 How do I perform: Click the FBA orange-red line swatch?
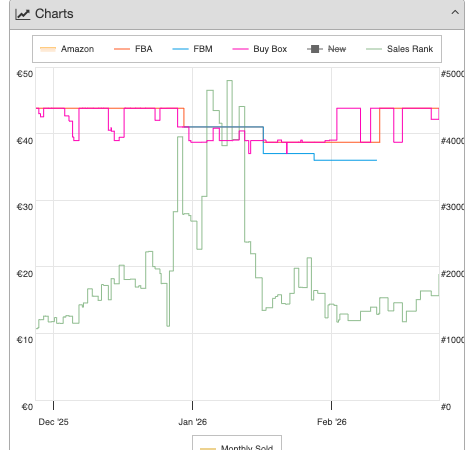point(122,49)
